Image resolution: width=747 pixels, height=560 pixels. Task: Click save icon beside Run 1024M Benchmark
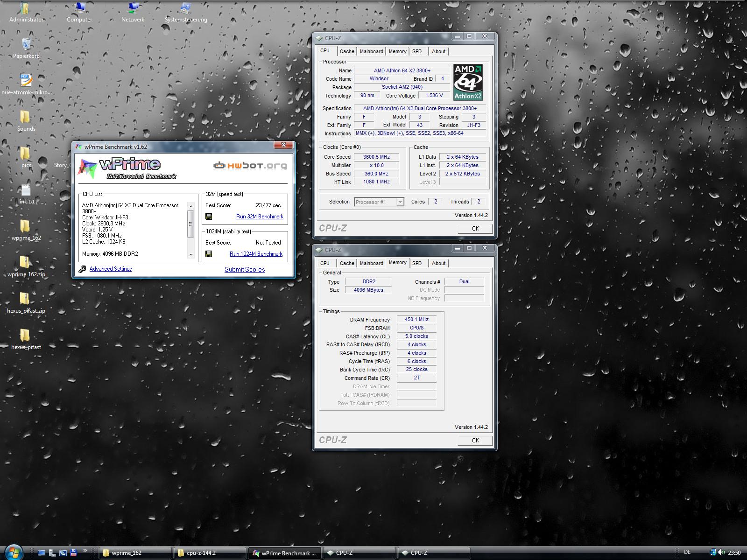pyautogui.click(x=209, y=254)
